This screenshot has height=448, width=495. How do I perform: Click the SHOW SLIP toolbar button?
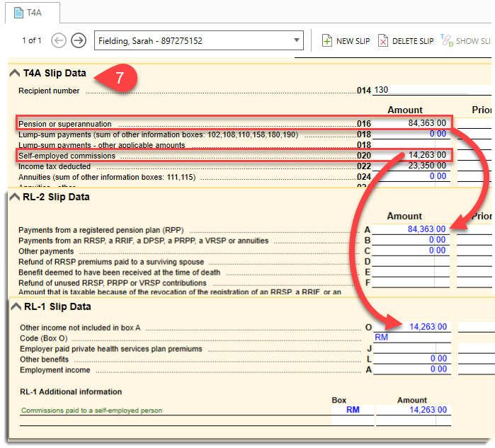click(466, 41)
